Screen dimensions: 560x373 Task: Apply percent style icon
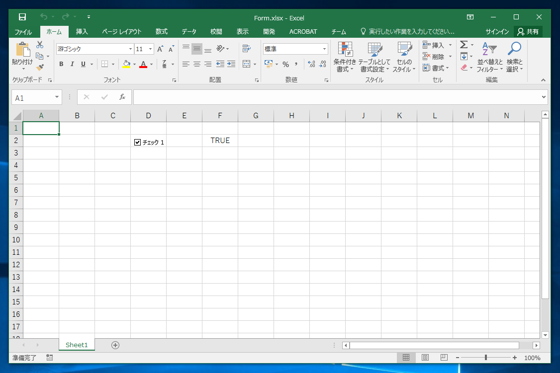[286, 64]
